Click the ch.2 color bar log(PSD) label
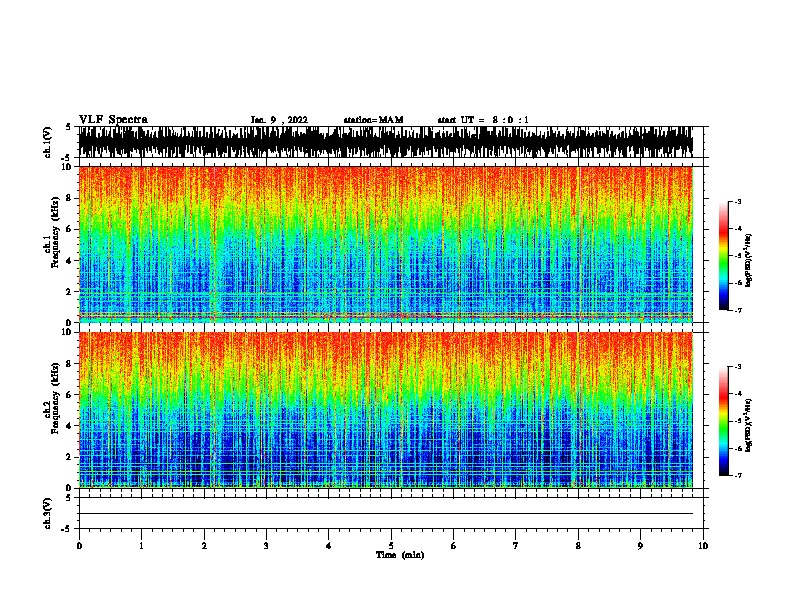Viewport: 792px width, 612px height. pyautogui.click(x=748, y=426)
